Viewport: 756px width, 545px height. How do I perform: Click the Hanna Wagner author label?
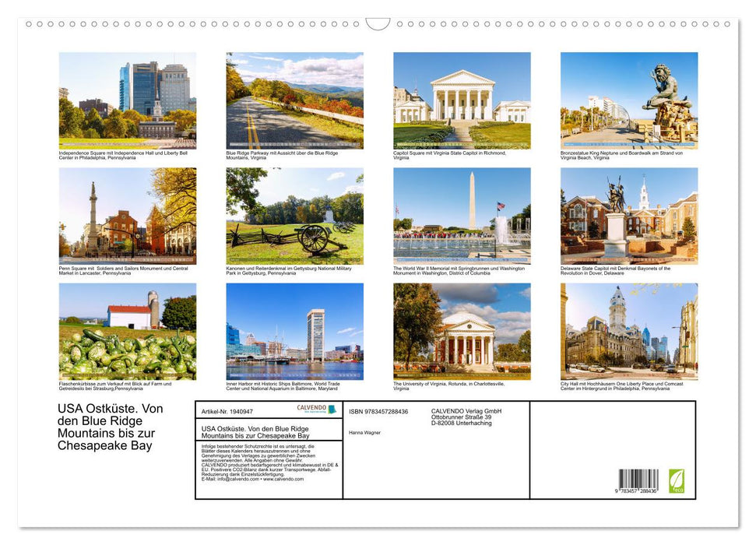tap(366, 433)
